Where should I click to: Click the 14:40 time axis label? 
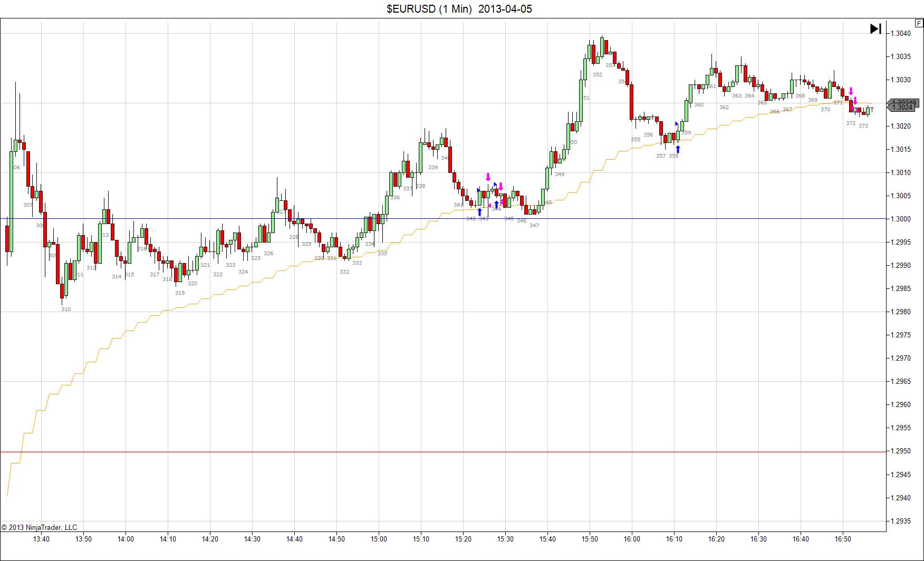(x=294, y=539)
